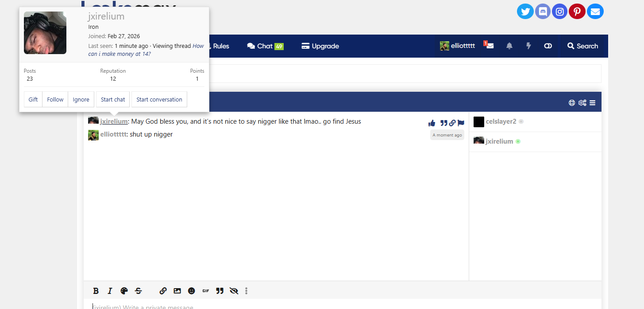Open the Pinterest social icon
This screenshot has width=644, height=309.
(x=577, y=12)
